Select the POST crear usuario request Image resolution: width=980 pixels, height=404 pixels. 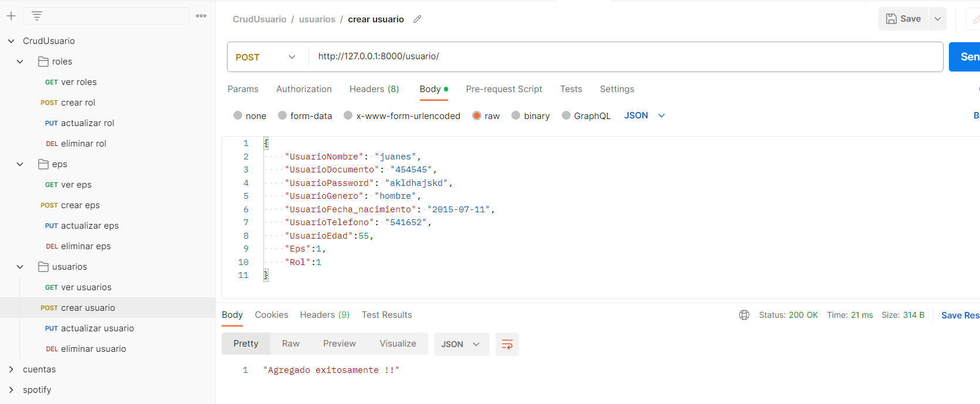point(107,308)
